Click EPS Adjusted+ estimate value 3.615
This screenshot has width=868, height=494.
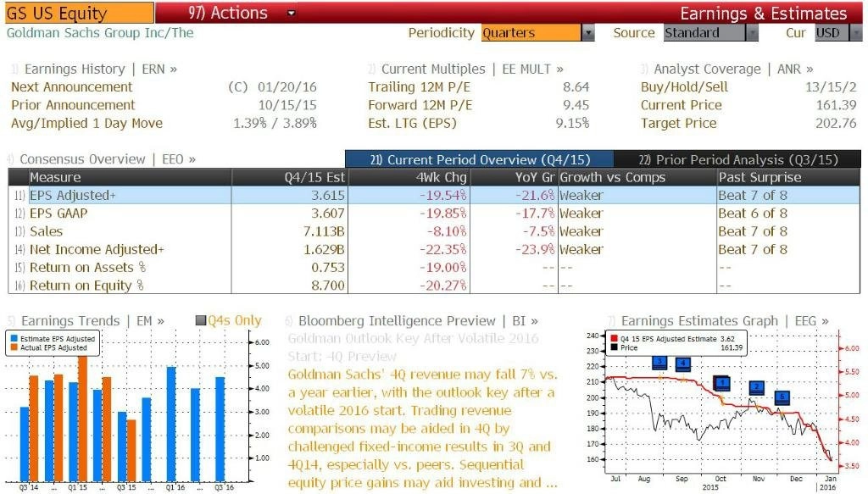[328, 195]
